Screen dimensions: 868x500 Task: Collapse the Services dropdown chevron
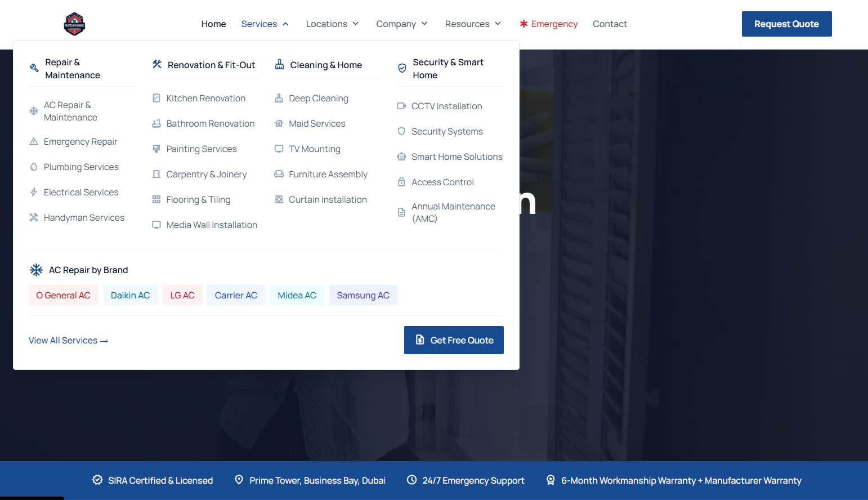tap(285, 24)
